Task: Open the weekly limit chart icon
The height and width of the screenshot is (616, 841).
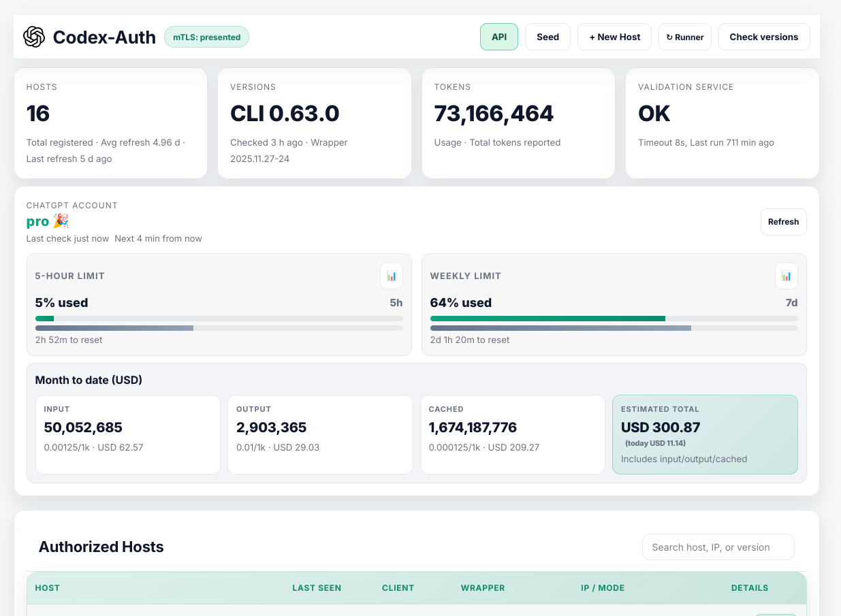Action: [787, 276]
